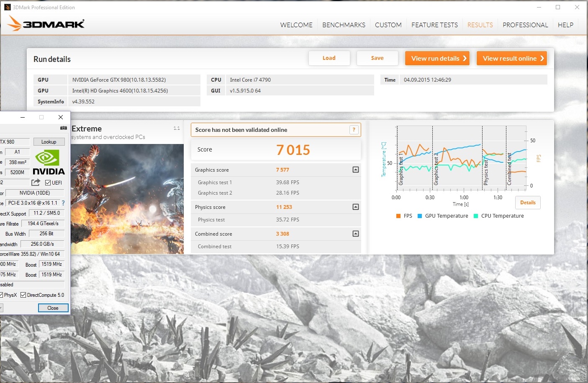
Task: Select the RESULTS tab
Action: tap(480, 25)
